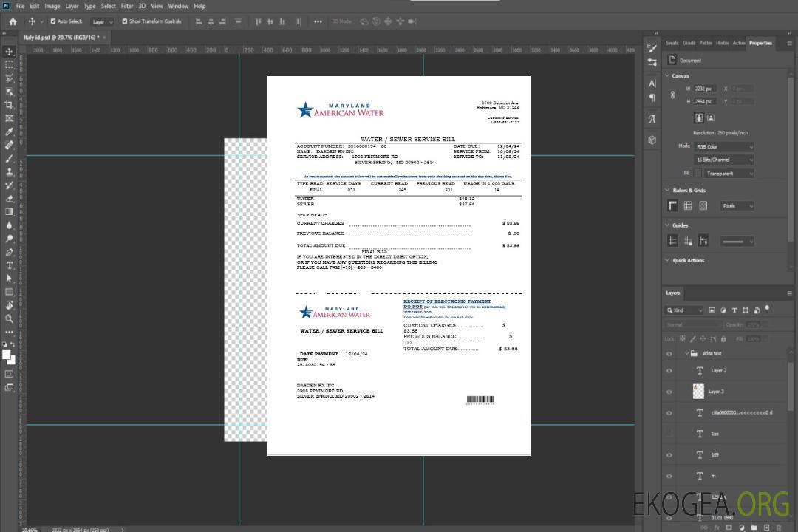Toggle Show Transform Controls checkbox
The width and height of the screenshot is (798, 532).
point(125,21)
